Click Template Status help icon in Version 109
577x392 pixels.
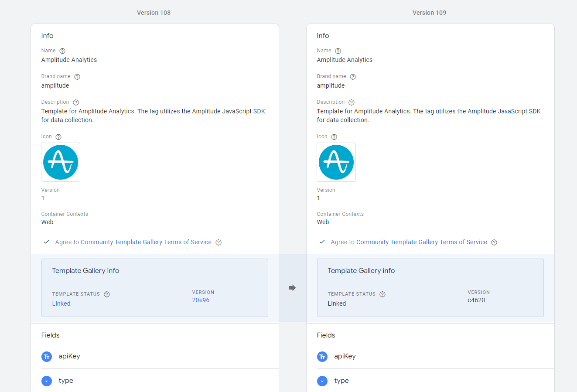click(382, 294)
